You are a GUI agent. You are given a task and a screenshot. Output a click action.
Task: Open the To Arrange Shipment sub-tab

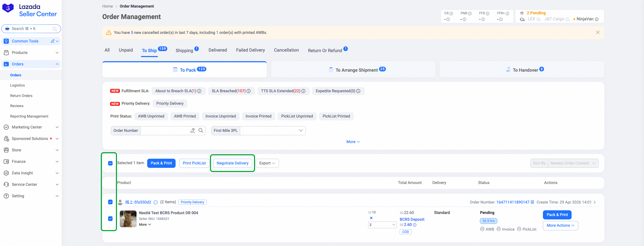(353, 70)
